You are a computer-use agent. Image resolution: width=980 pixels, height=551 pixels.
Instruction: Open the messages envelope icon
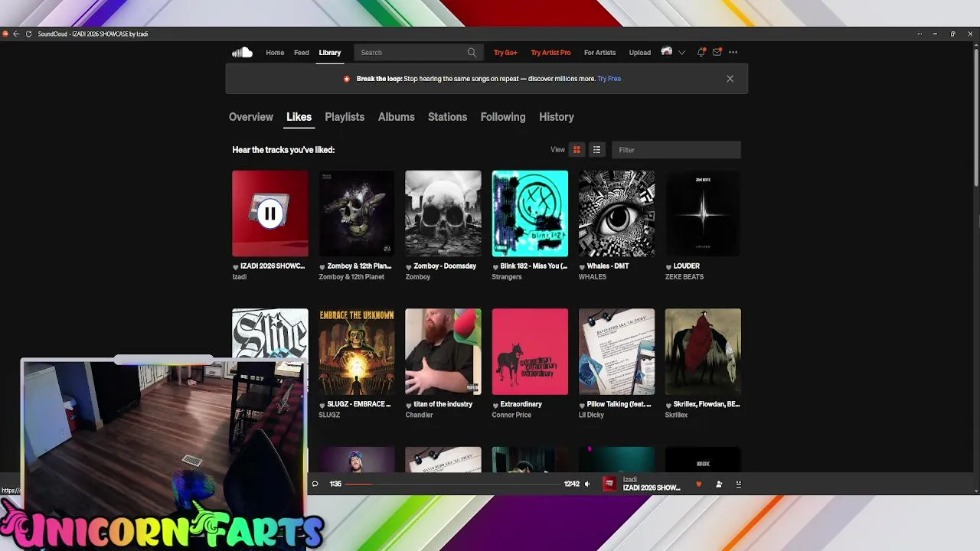(x=717, y=52)
